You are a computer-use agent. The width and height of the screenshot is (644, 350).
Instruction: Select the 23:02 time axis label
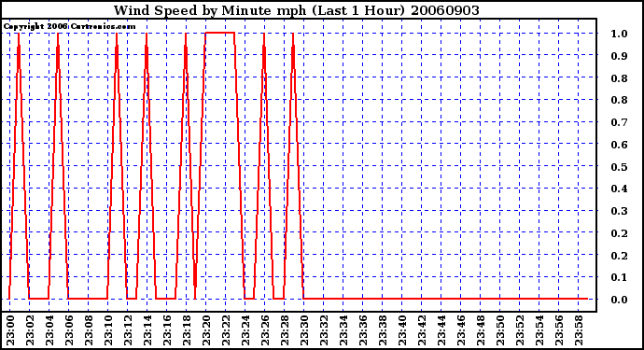pos(30,331)
